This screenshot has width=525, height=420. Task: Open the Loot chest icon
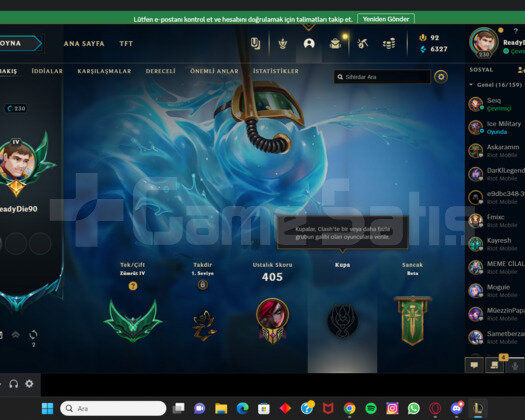click(335, 44)
